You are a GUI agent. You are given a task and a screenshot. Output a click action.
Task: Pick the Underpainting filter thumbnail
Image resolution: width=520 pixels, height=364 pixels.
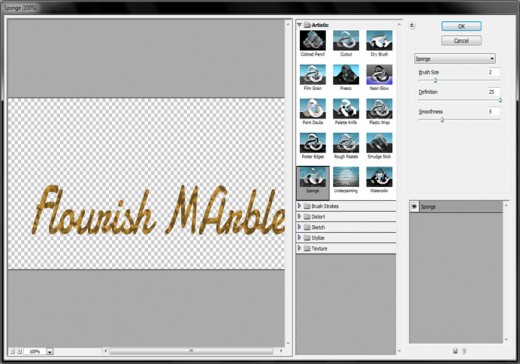(346, 177)
